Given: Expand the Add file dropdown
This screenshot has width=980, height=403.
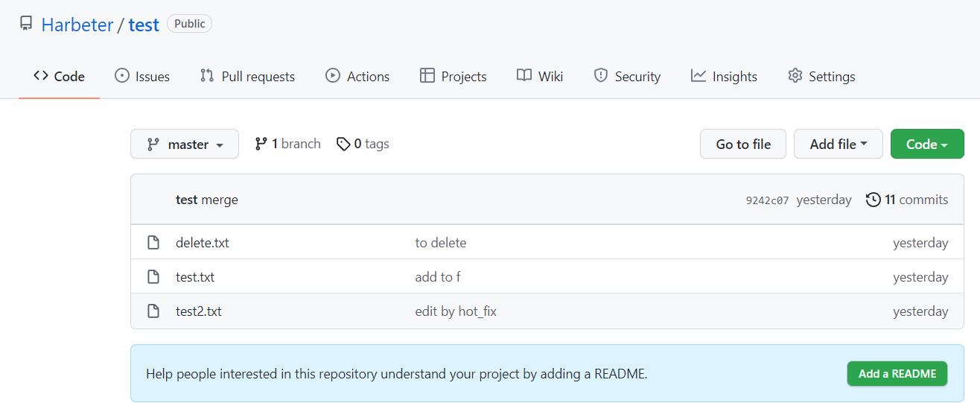Looking at the screenshot, I should pos(839,144).
